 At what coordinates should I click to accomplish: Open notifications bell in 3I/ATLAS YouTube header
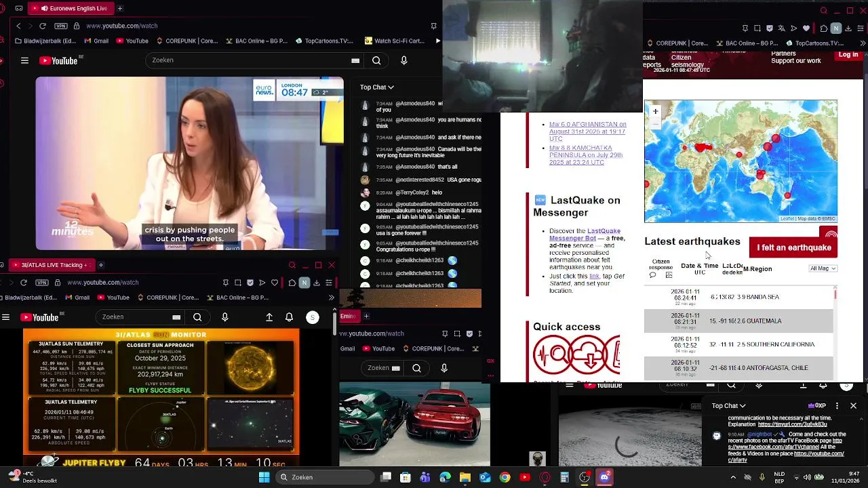290,317
